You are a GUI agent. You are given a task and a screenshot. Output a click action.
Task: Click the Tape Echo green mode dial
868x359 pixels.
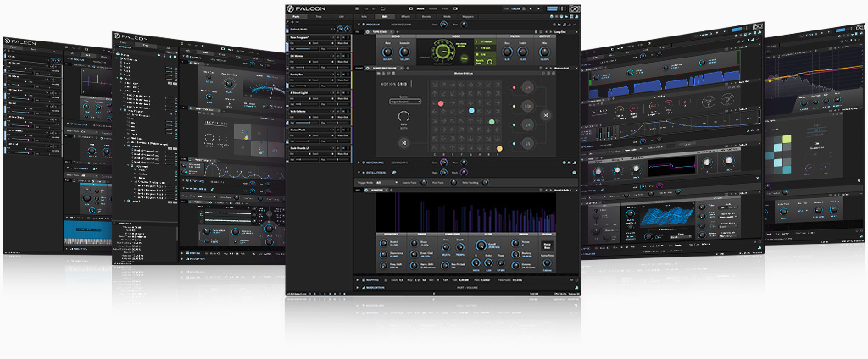[x=442, y=52]
